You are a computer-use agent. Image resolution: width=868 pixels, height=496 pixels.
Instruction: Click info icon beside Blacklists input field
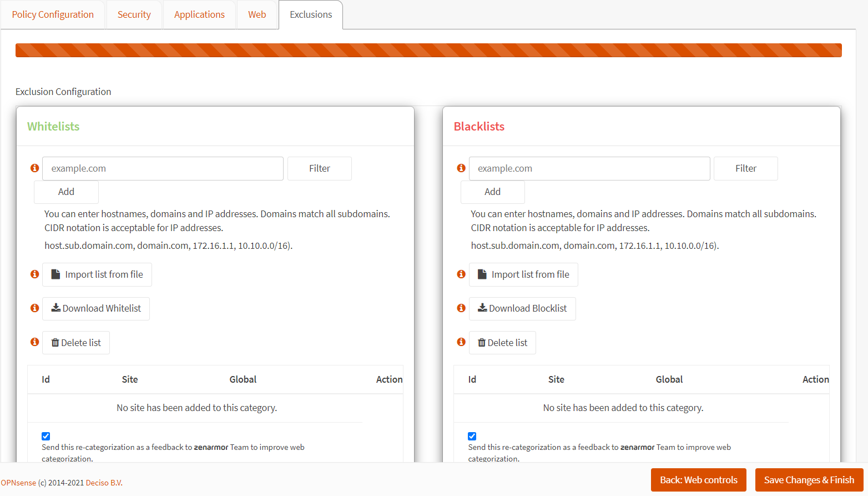(461, 168)
